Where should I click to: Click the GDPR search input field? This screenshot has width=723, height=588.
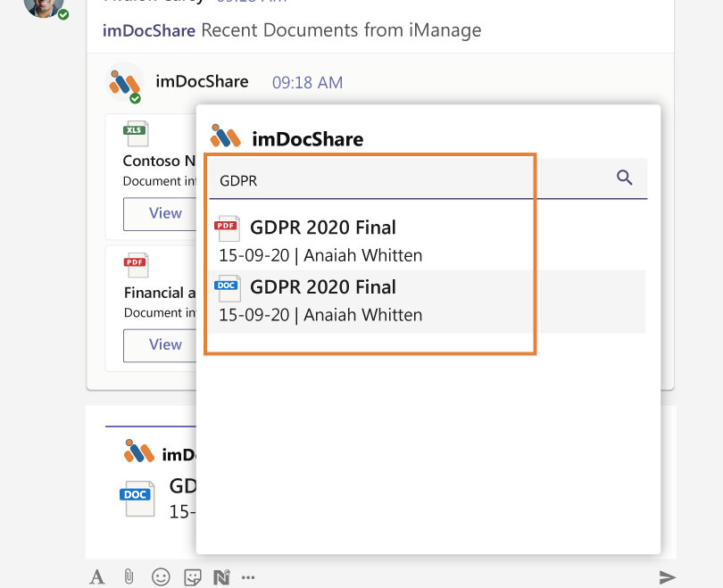[428, 179]
